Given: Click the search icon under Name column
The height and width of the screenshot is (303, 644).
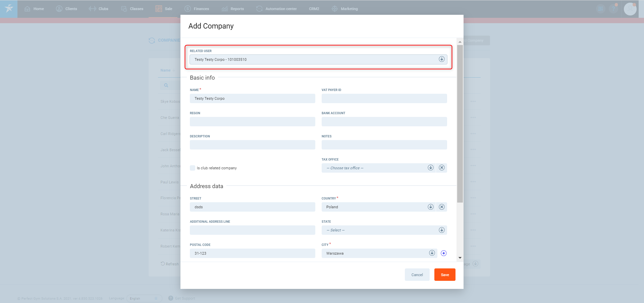Looking at the screenshot, I should coord(166,85).
